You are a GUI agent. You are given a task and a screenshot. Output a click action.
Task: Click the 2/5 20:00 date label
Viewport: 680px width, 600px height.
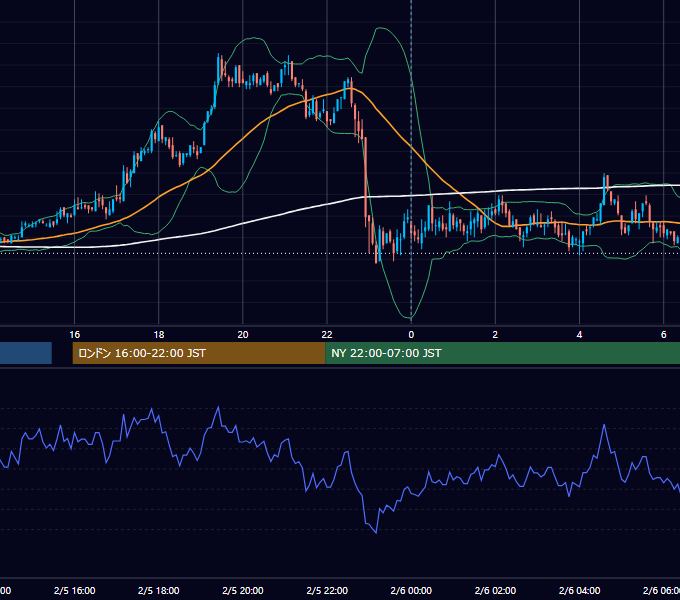pos(243,590)
